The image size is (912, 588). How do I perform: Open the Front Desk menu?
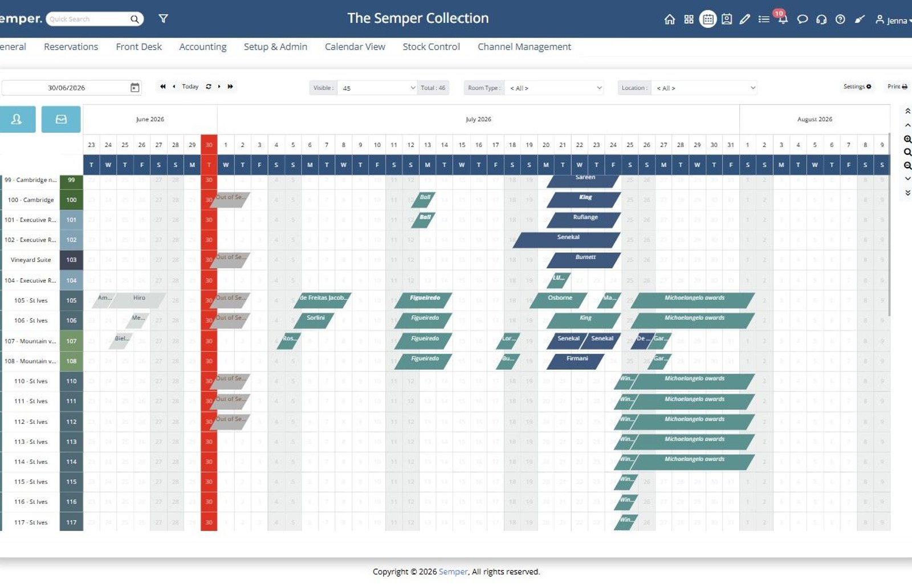click(x=139, y=47)
